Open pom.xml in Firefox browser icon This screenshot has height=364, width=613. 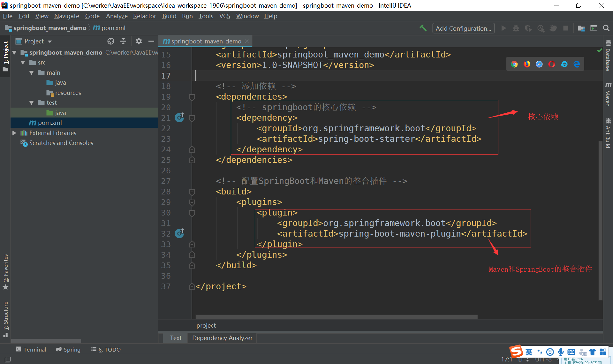pos(527,64)
